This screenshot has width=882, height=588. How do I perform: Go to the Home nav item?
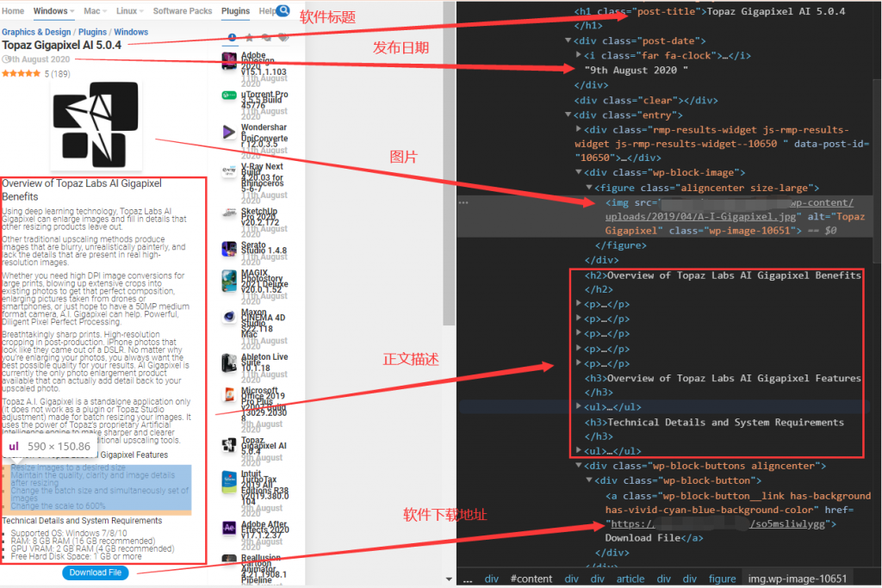13,10
